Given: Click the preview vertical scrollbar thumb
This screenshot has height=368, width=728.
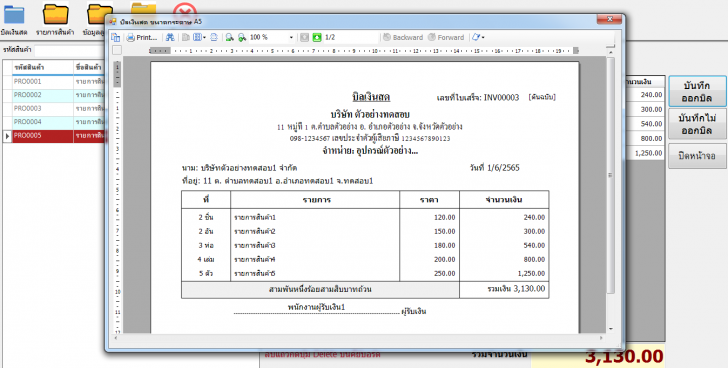Looking at the screenshot, I should [611, 175].
